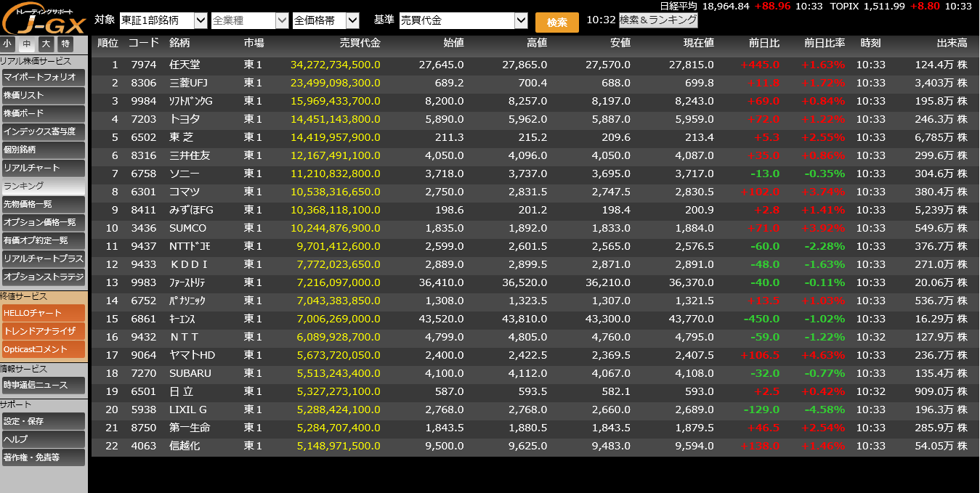Click the 順位 column header
Viewport: 980px width, 493px height.
coord(108,44)
